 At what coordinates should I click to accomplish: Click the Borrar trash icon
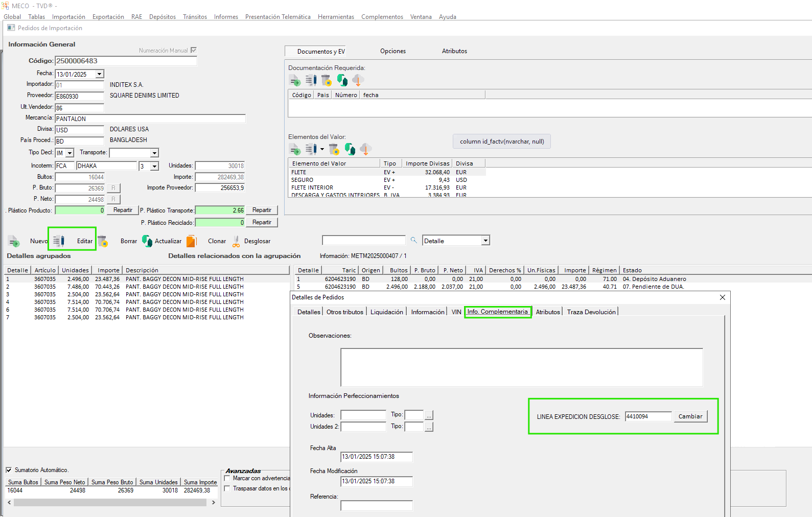[x=103, y=241]
